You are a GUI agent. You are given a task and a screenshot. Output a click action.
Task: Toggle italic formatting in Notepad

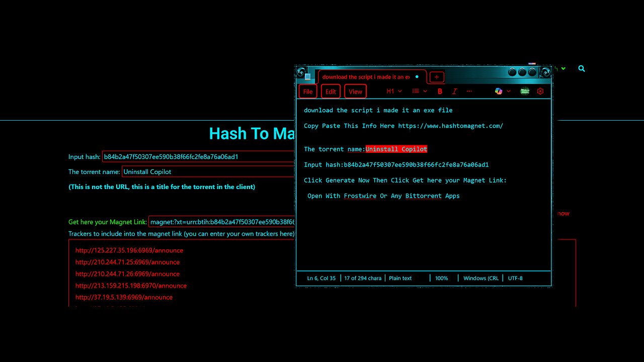click(x=455, y=91)
